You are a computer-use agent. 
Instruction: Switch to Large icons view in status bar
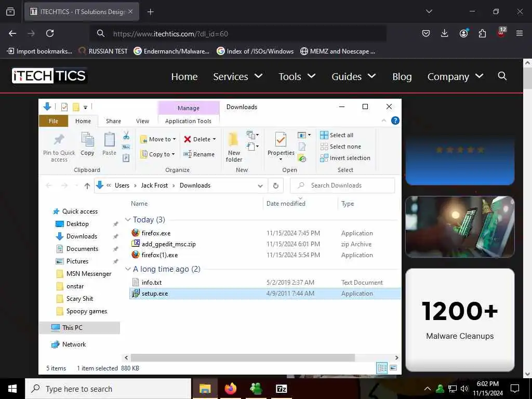(x=393, y=368)
